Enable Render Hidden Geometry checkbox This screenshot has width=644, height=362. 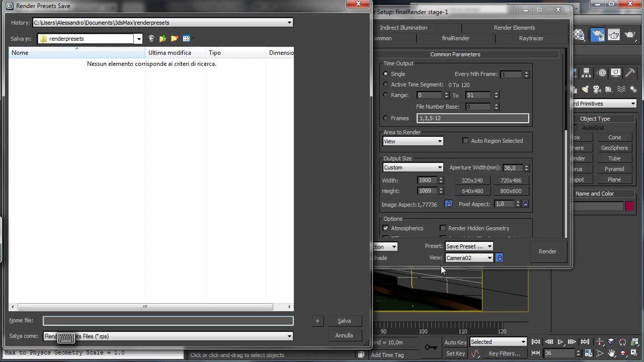coord(443,228)
